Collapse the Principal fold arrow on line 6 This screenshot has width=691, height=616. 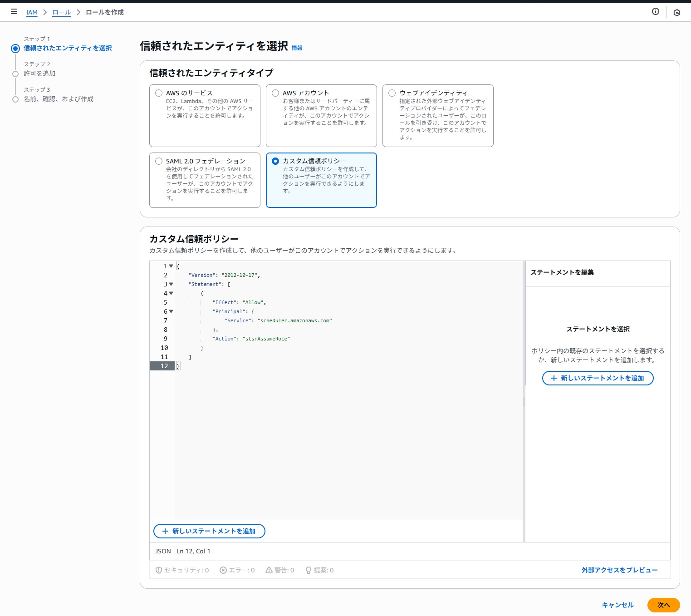pyautogui.click(x=171, y=311)
